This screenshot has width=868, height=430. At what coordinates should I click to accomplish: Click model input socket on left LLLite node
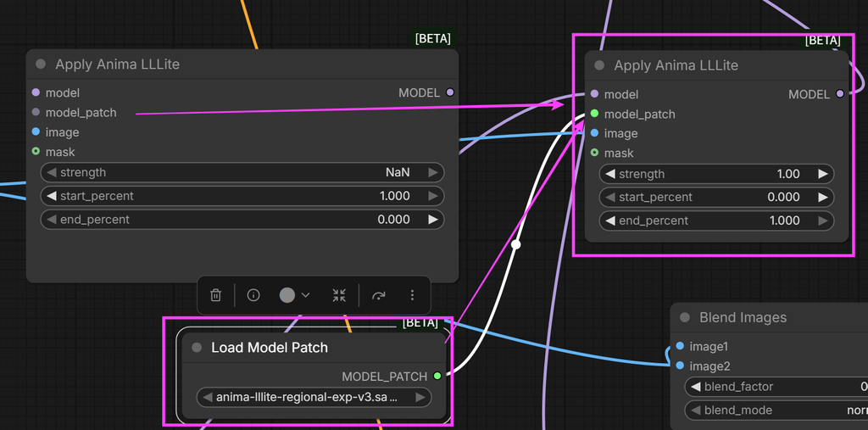pos(36,92)
